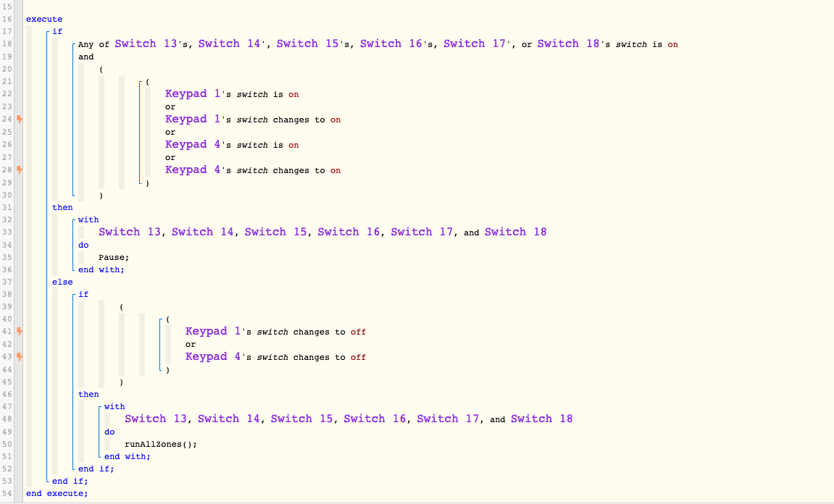Click the 'runAllZones();' task statement
Viewport: 834px width, 504px height.
pyautogui.click(x=161, y=445)
